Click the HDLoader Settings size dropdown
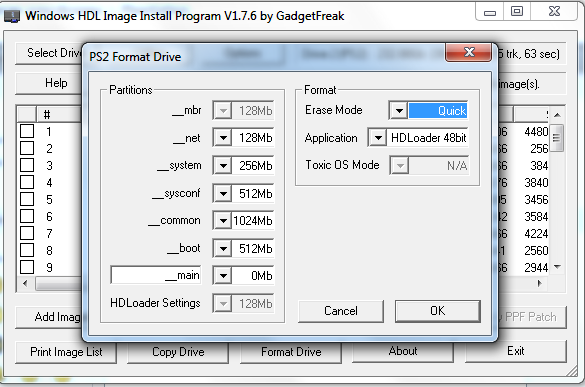This screenshot has height=387, width=585. [223, 303]
